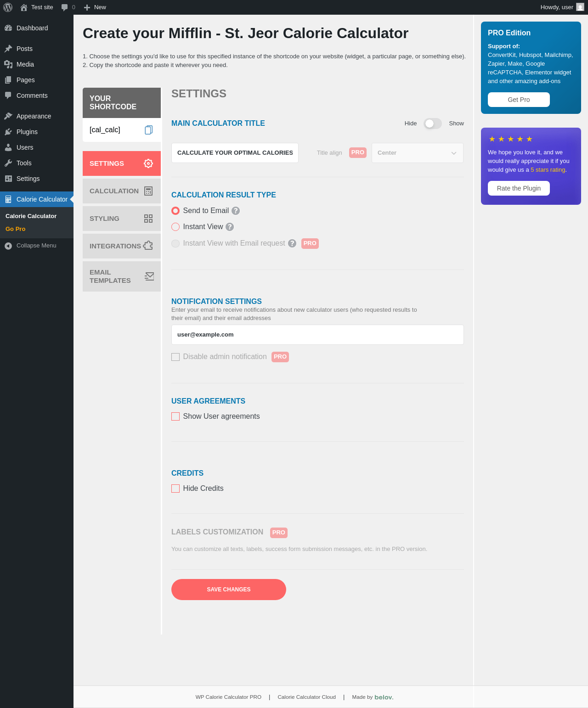This screenshot has width=588, height=708.
Task: Open Calorie Calculator submenu item
Action: (31, 216)
